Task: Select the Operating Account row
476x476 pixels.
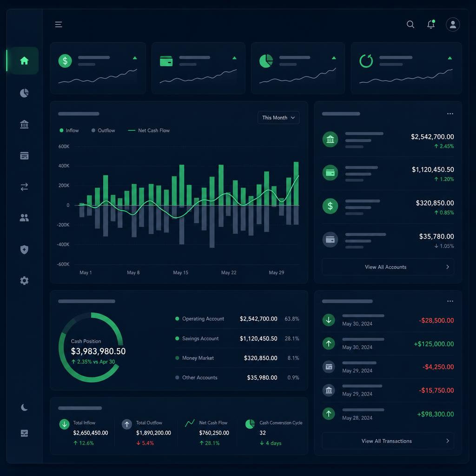Action: coord(237,319)
